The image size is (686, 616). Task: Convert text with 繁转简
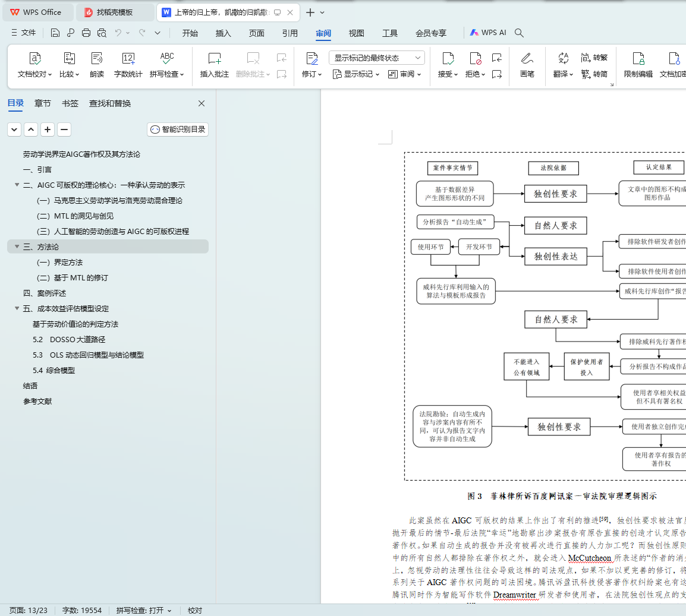pyautogui.click(x=594, y=74)
